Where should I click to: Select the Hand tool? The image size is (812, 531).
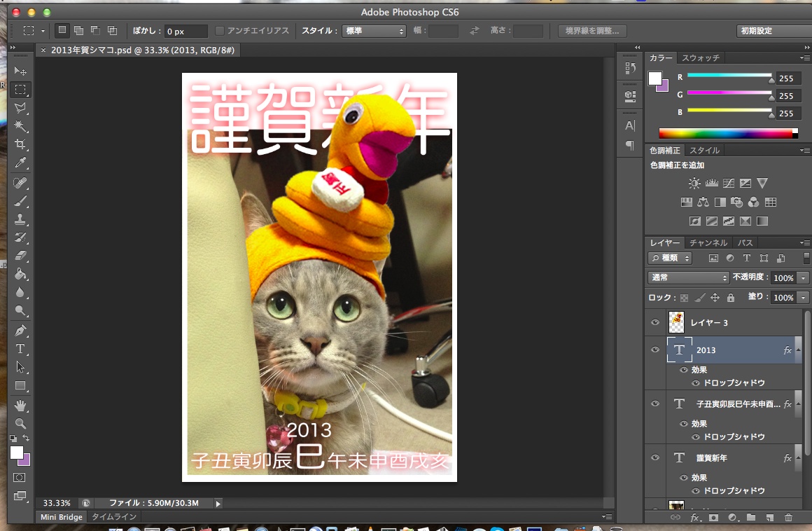click(20, 405)
